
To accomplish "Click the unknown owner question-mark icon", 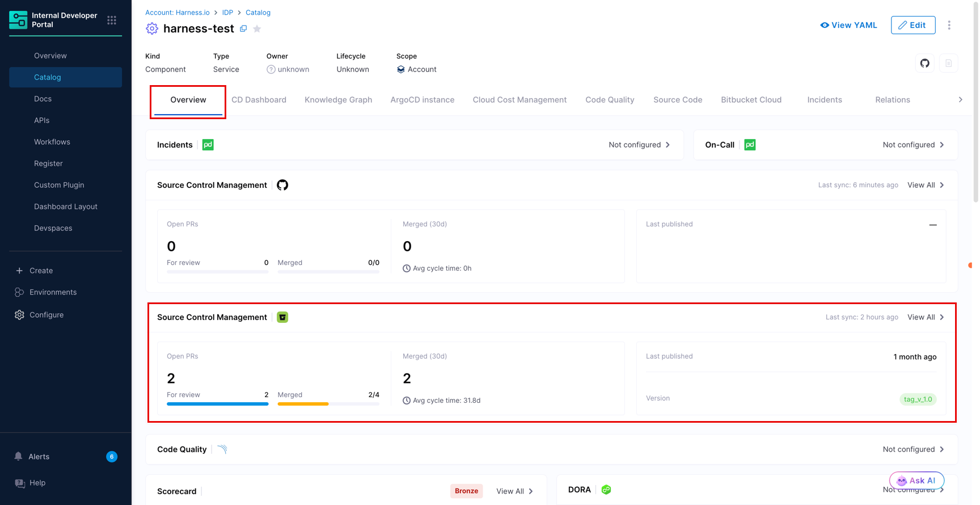I will 271,69.
